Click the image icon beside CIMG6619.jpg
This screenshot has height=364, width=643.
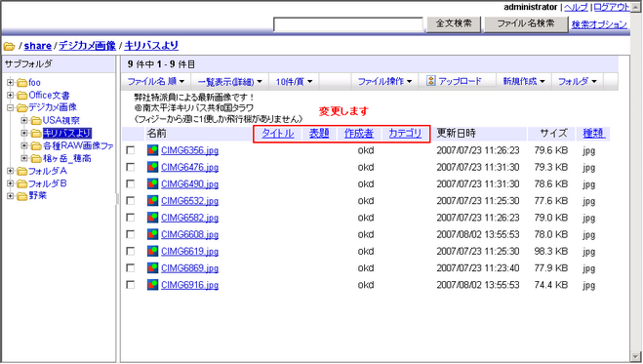click(152, 251)
